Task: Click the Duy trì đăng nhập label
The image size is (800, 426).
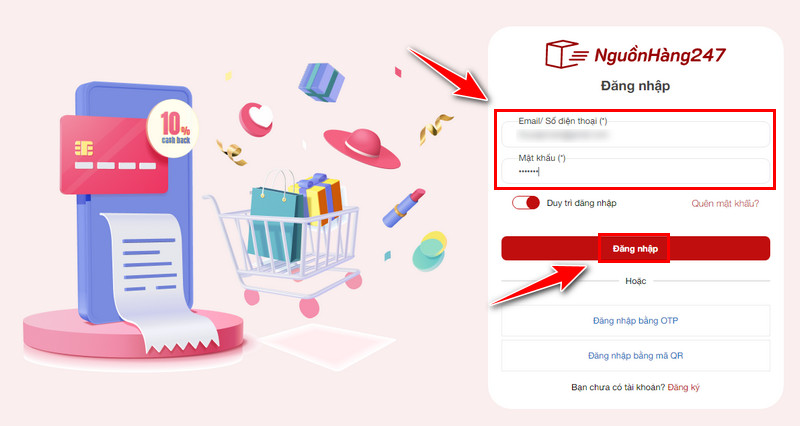Action: coord(582,203)
